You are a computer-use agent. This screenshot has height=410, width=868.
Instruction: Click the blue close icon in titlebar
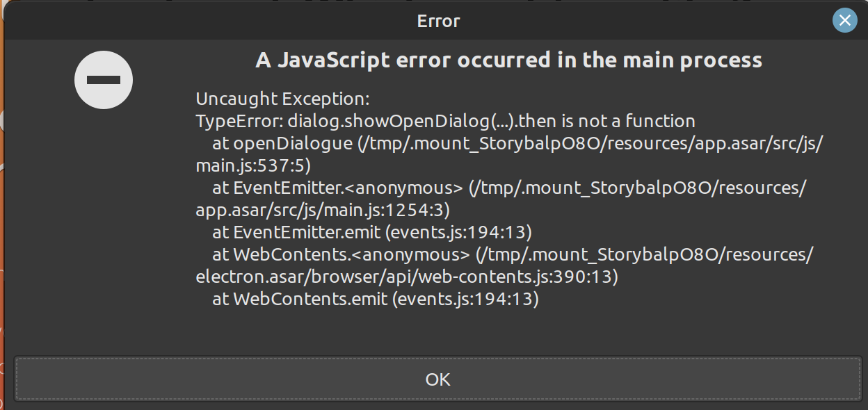[x=844, y=20]
